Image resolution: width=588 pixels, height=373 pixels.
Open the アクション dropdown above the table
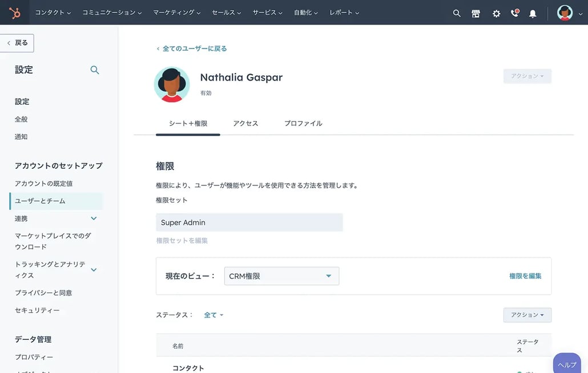(x=527, y=315)
